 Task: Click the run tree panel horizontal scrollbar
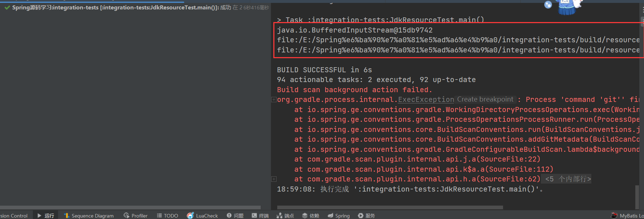130,207
